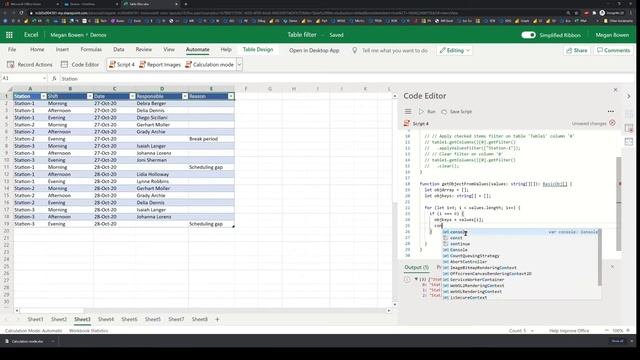Click Save Script in Code Editor
The height and width of the screenshot is (360, 640).
point(456,111)
